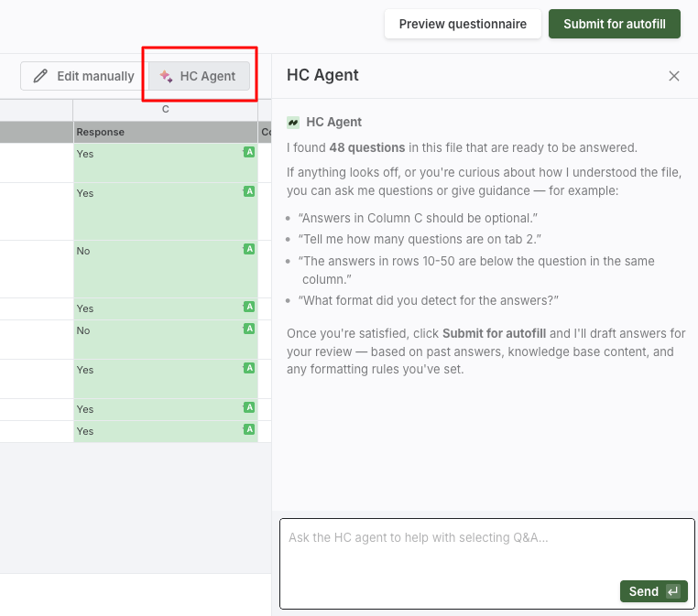Click the bold Submit for autofill text in message
This screenshot has width=698, height=616.
494,333
